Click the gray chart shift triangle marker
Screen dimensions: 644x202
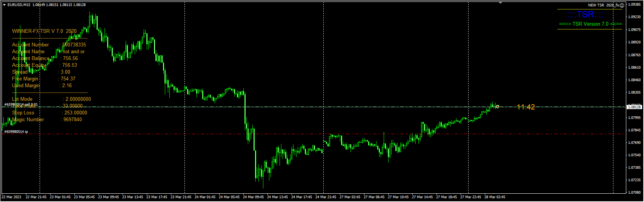tap(500, 3)
